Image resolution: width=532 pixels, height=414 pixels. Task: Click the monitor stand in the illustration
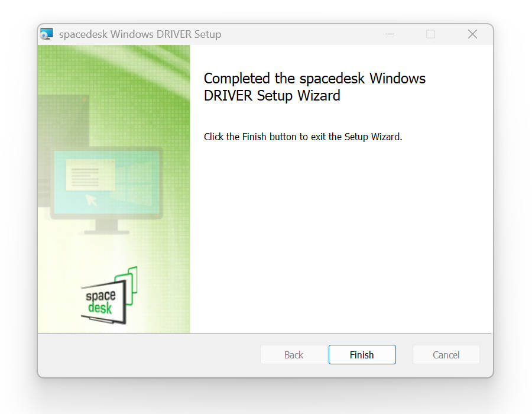coord(106,227)
